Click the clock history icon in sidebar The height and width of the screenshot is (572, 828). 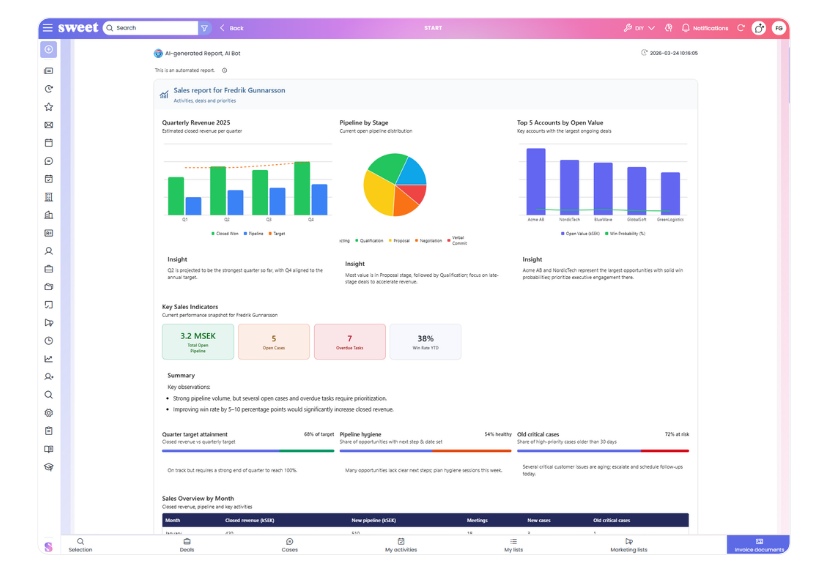pyautogui.click(x=48, y=341)
